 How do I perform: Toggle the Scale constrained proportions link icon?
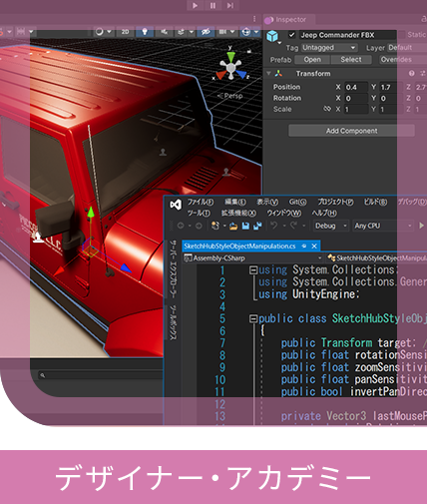327,109
